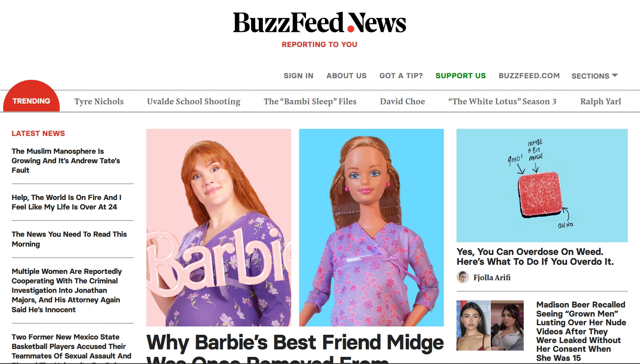This screenshot has height=364, width=640.
Task: Click the BuzzFeed News logo
Action: click(x=319, y=23)
